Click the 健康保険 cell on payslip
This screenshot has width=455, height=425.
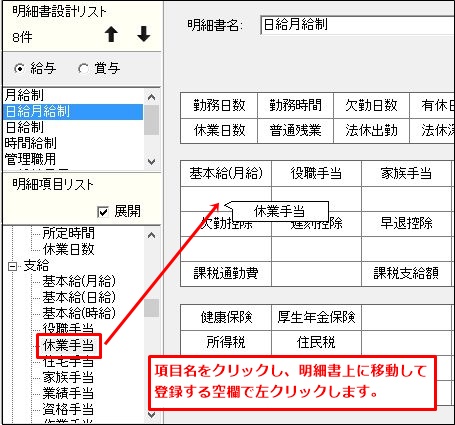tap(226, 317)
